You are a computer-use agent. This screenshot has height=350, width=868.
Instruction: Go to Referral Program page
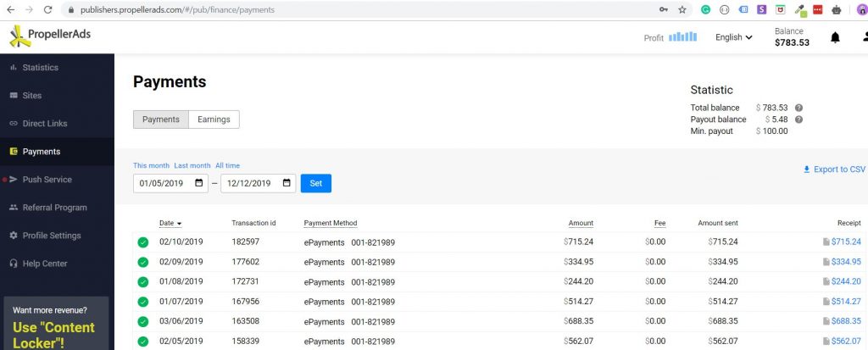54,208
